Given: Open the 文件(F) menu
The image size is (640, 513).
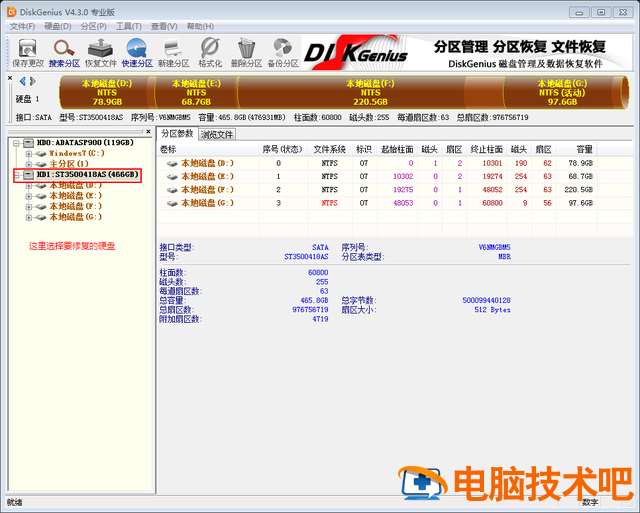Looking at the screenshot, I should [x=22, y=27].
